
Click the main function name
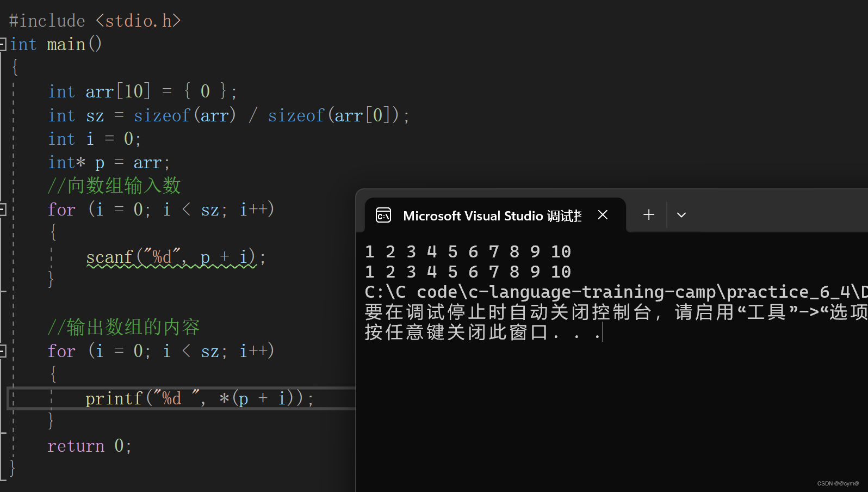tap(66, 44)
